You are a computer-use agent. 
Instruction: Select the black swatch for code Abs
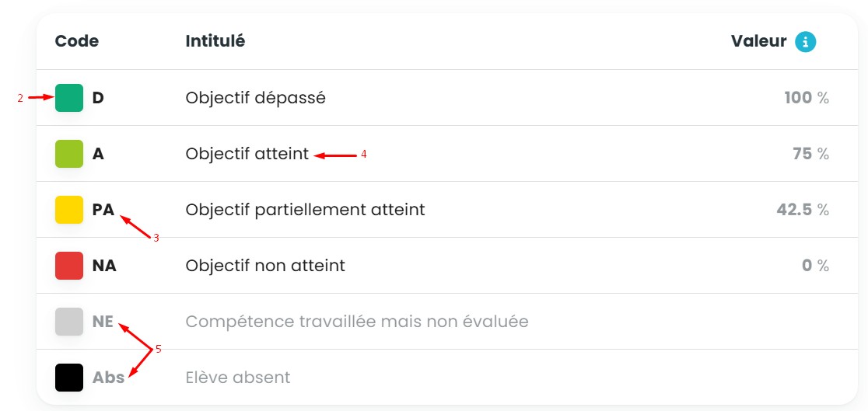(69, 378)
